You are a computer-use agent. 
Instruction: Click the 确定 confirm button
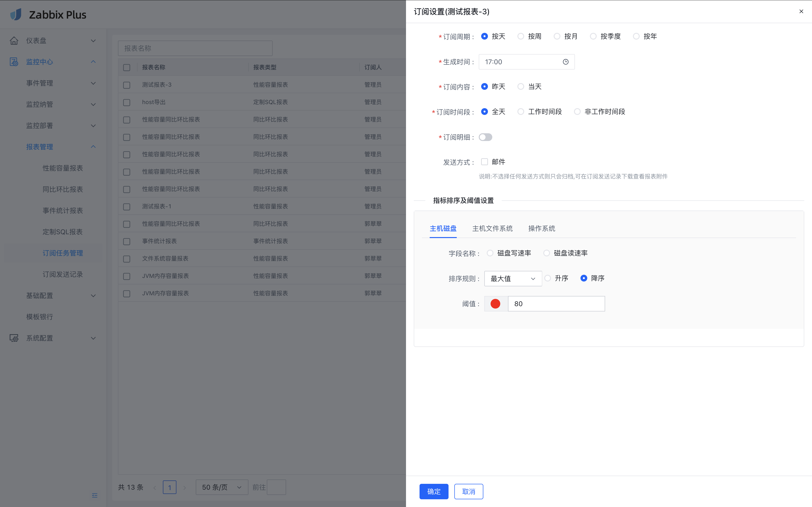pos(434,491)
